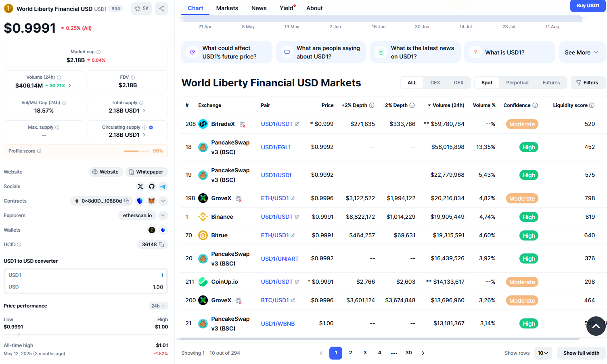Viewport: 607px width, 364px height.
Task: Click the Market cap info icon
Action: click(x=98, y=52)
